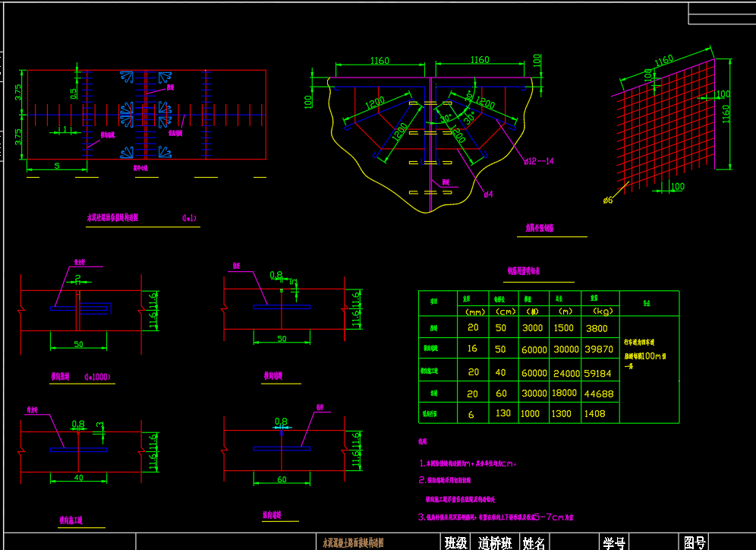This screenshot has height=550, width=756.
Task: Select the 姓名 field in title block
Action: click(534, 542)
